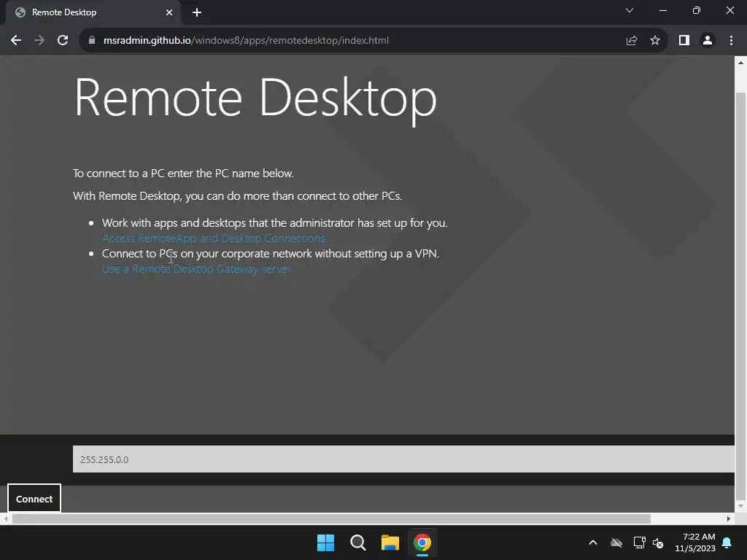This screenshot has height=560, width=747.
Task: Reload the Remote Desktop page
Action: click(x=63, y=41)
